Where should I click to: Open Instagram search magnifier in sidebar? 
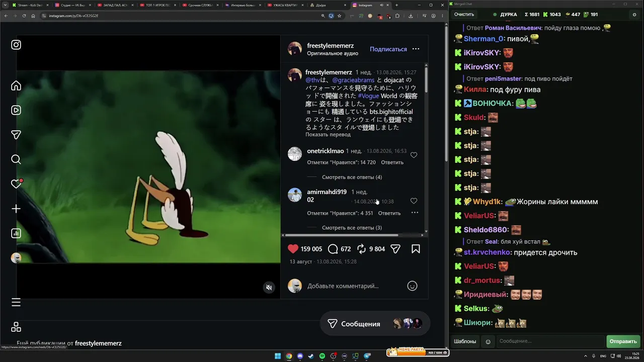tap(16, 159)
